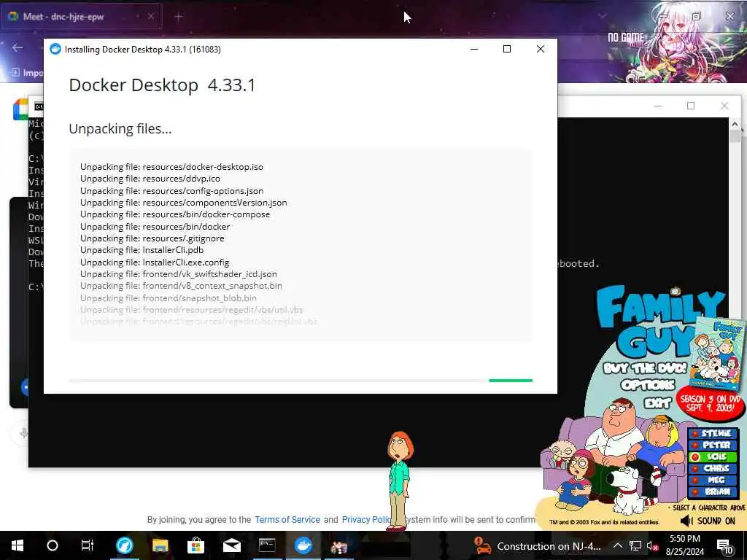
Task: Select Brian character
Action: pyautogui.click(x=713, y=491)
